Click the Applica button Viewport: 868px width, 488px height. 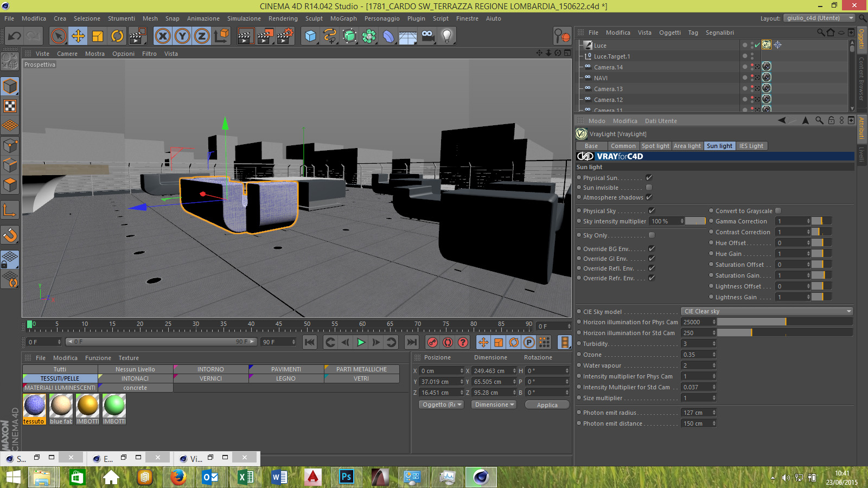(x=547, y=404)
